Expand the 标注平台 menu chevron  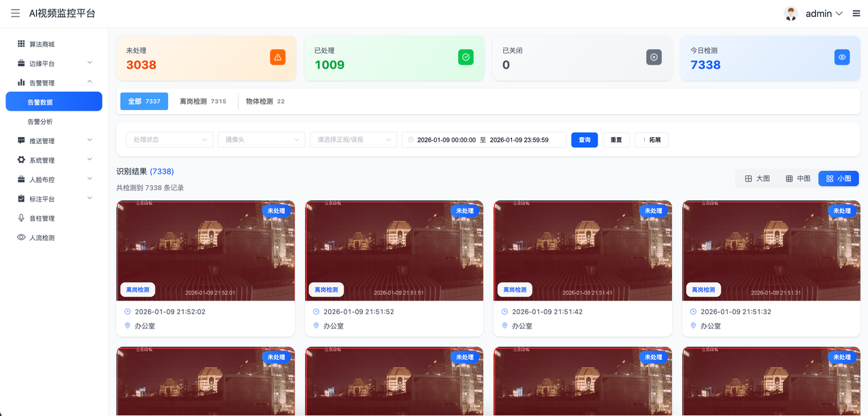click(90, 198)
